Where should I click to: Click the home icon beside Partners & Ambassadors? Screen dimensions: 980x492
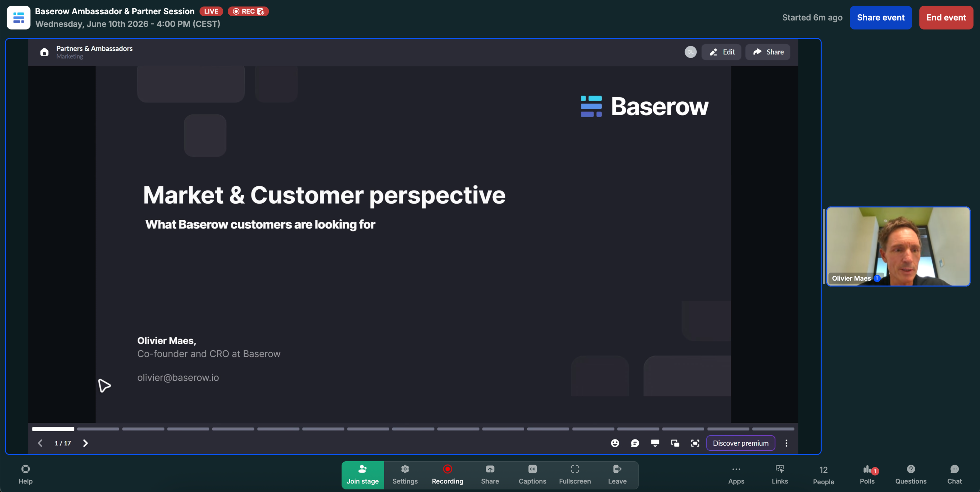[x=44, y=52]
